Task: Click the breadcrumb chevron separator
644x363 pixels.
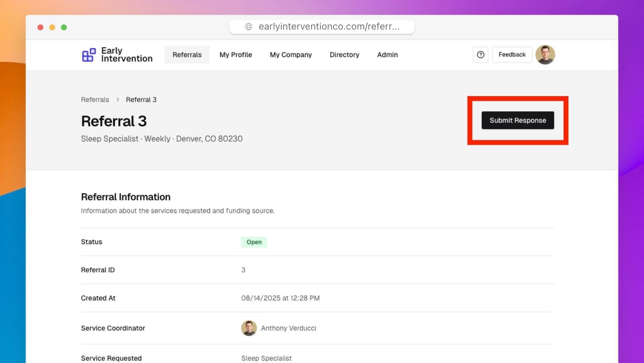Action: click(118, 100)
